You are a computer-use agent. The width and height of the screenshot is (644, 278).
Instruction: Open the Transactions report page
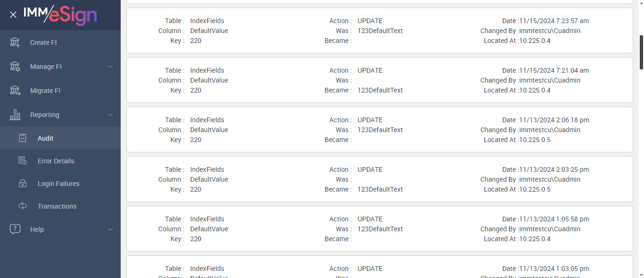[x=57, y=206]
